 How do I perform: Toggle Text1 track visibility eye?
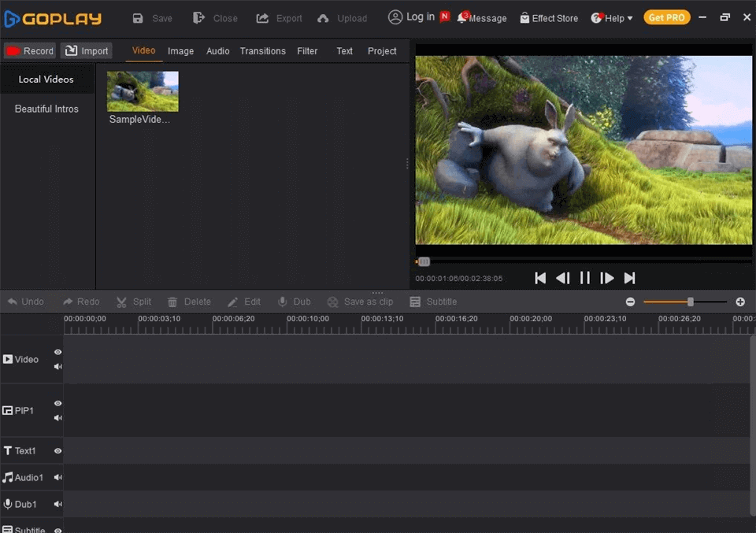point(57,451)
